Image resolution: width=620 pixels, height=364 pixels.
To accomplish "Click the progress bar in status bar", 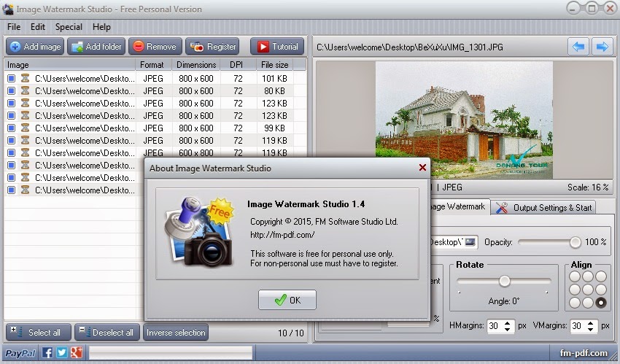I will click(x=171, y=353).
